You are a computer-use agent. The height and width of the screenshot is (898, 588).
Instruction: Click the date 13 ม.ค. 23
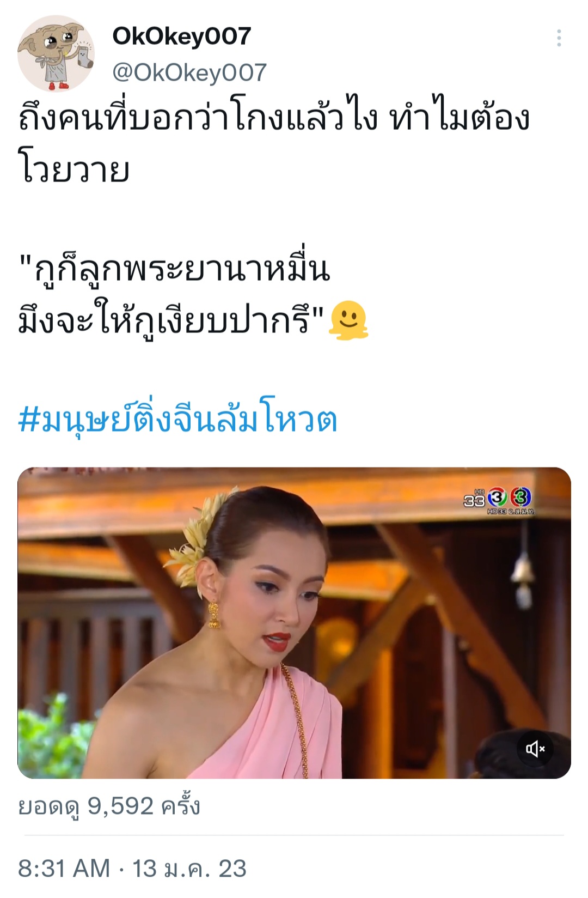[x=189, y=868]
